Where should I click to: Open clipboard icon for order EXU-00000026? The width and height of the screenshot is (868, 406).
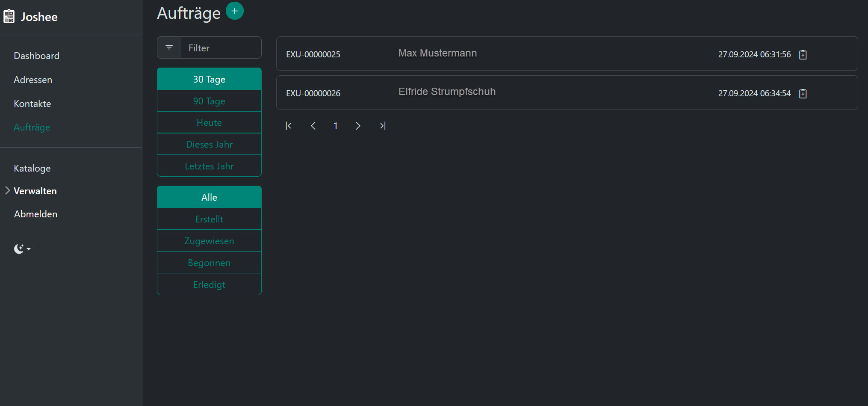(x=803, y=93)
